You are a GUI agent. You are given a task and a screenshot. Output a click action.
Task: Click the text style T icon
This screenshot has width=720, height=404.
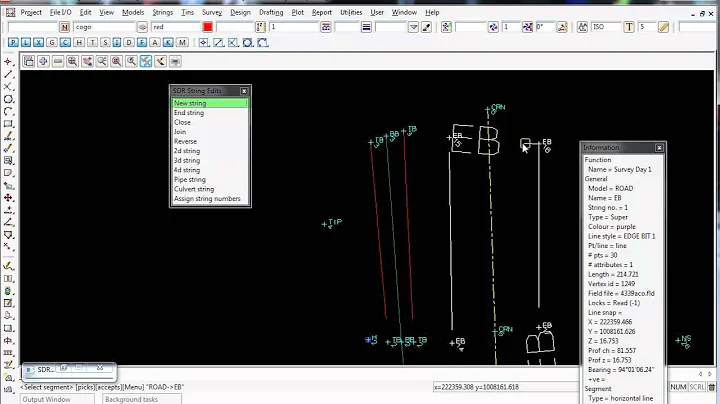click(629, 27)
